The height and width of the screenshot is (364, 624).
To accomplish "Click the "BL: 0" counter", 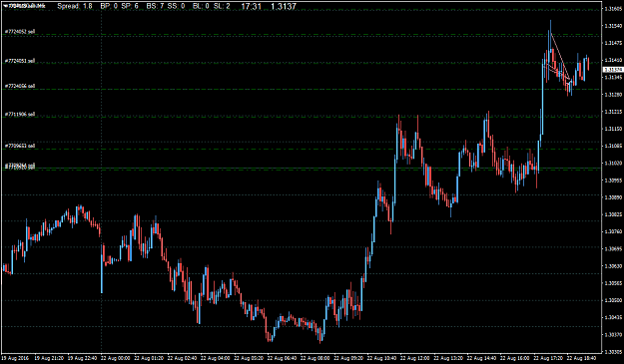I will pyautogui.click(x=201, y=6).
